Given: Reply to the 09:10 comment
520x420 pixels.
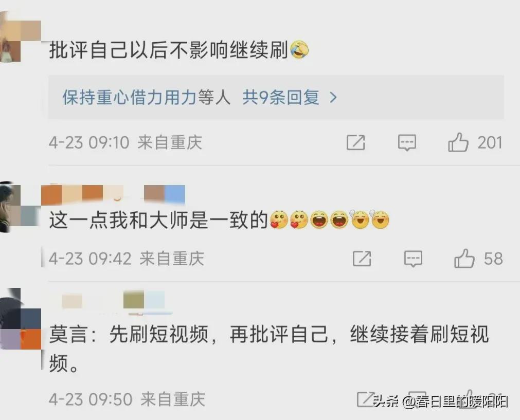Looking at the screenshot, I should (x=407, y=143).
